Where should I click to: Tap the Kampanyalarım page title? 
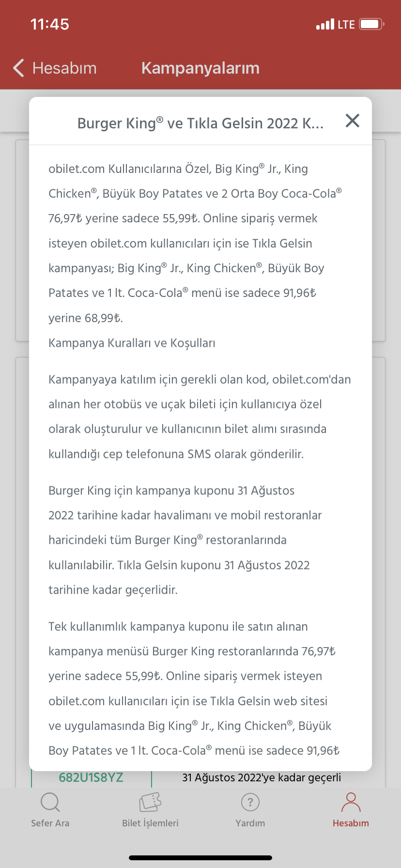[200, 68]
